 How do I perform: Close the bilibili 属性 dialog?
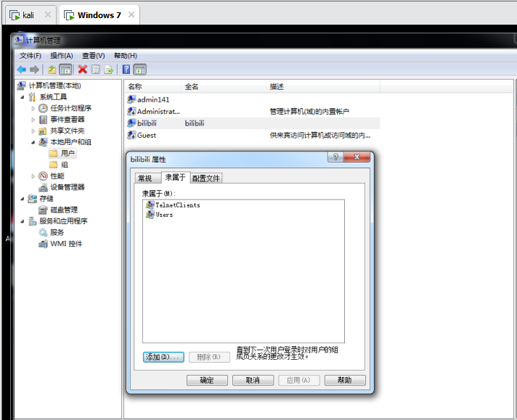pos(357,157)
